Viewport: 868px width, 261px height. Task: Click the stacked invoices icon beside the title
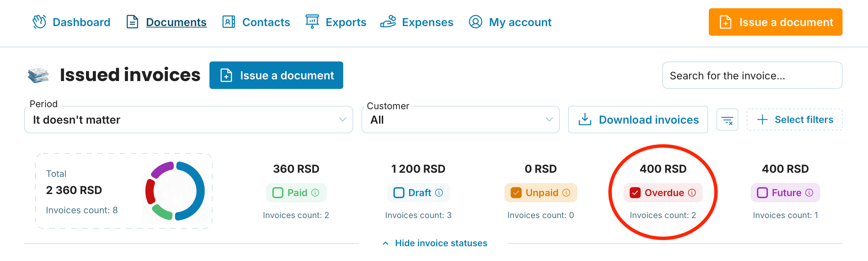tap(38, 75)
